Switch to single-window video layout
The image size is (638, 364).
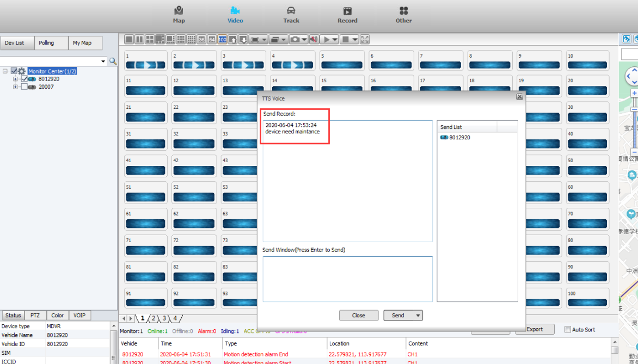click(x=129, y=40)
